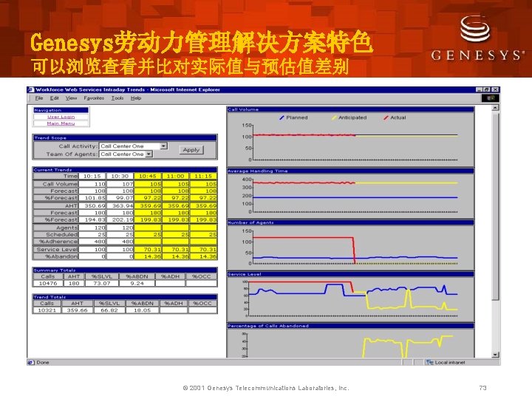The width and height of the screenshot is (532, 399).
Task: Click the 101.85 %Forecast cell
Action: point(92,197)
